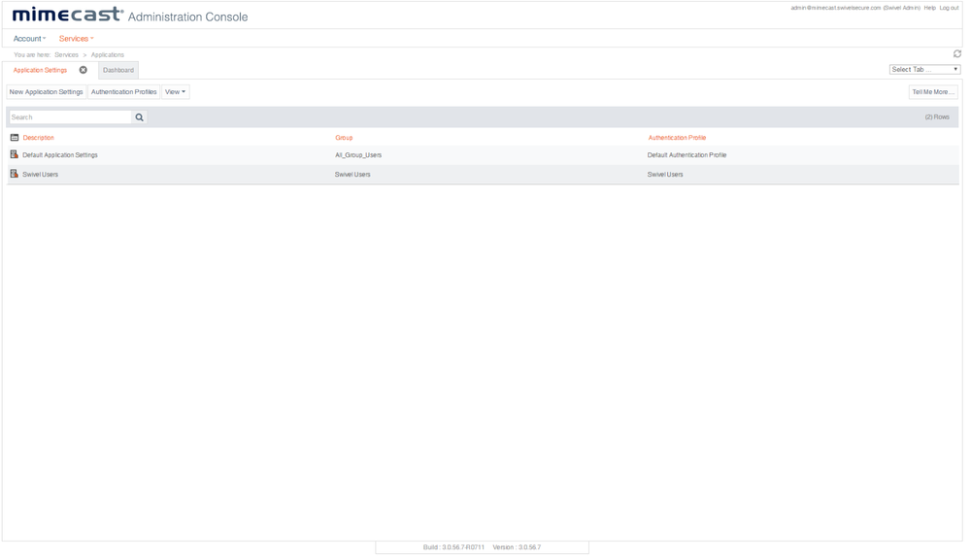
Task: Click the settings icon beside Default Application Settings
Action: click(12, 154)
